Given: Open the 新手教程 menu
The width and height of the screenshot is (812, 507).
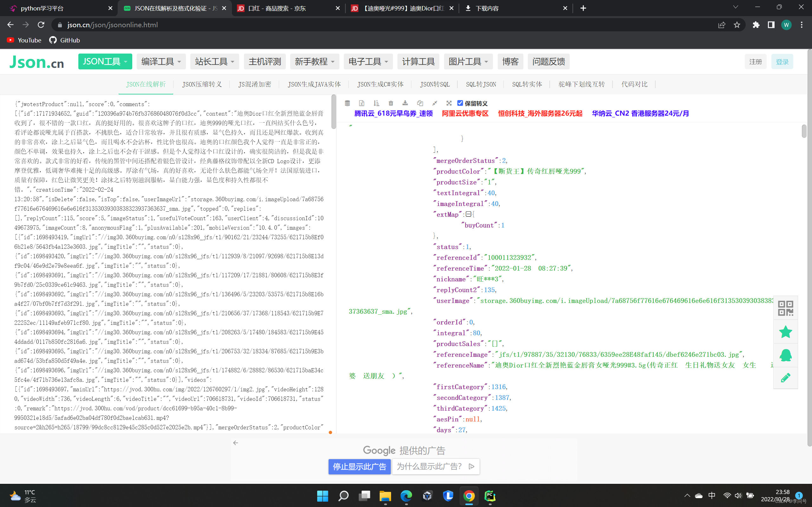Looking at the screenshot, I should click(315, 61).
